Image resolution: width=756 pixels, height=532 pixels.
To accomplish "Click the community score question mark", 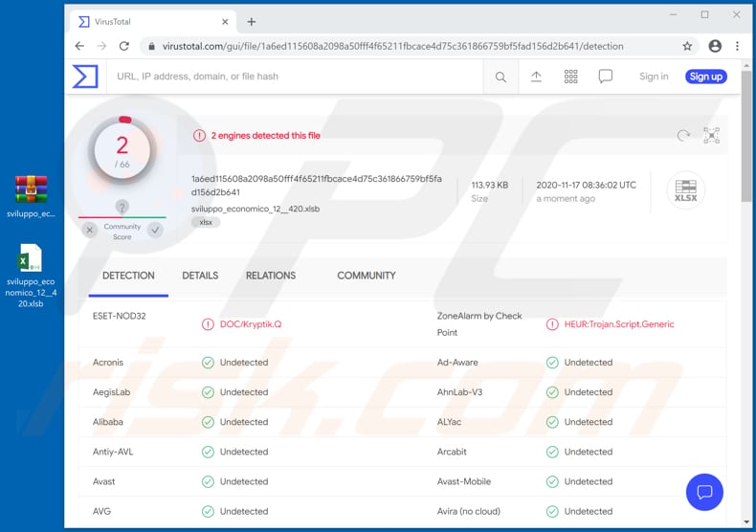I will tap(122, 208).
